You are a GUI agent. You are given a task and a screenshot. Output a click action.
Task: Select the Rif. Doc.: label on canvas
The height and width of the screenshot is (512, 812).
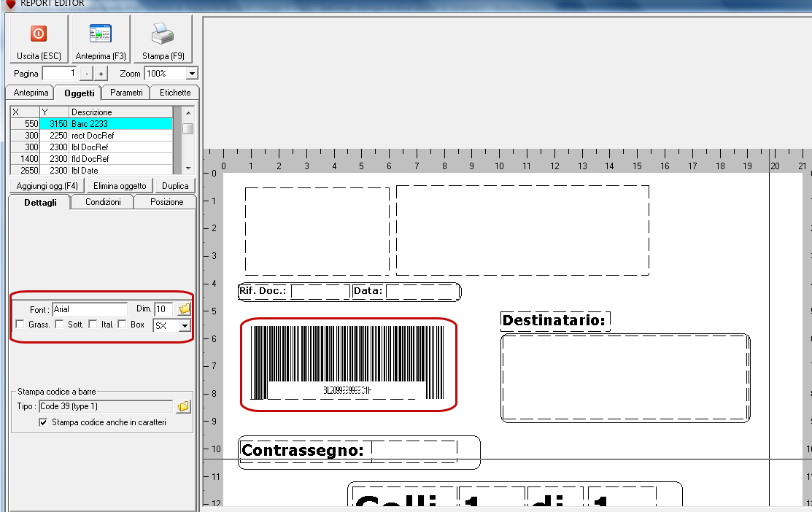click(x=263, y=290)
